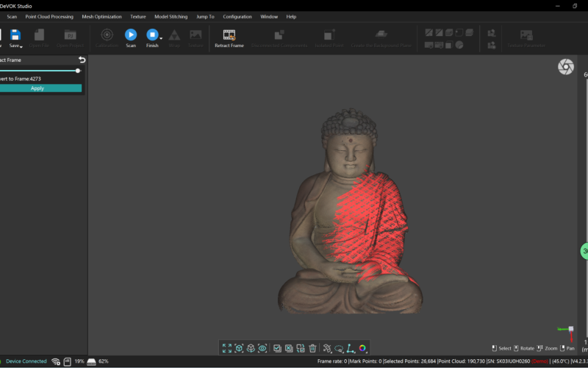This screenshot has width=588, height=368.
Task: Click the Finish stop button
Action: 151,35
